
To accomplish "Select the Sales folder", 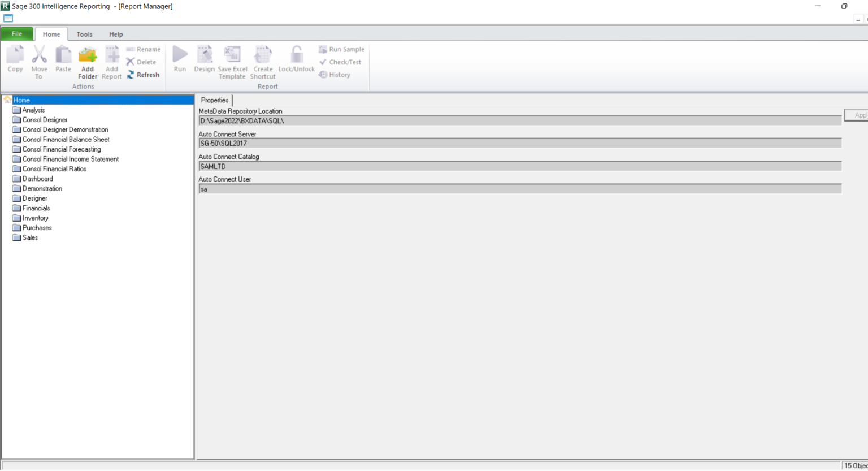I will pyautogui.click(x=29, y=237).
